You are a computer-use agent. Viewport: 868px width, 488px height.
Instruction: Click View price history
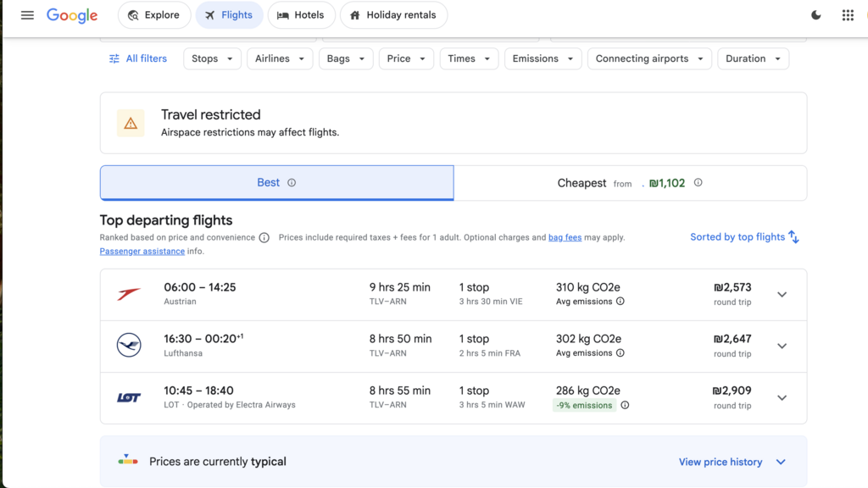(721, 462)
